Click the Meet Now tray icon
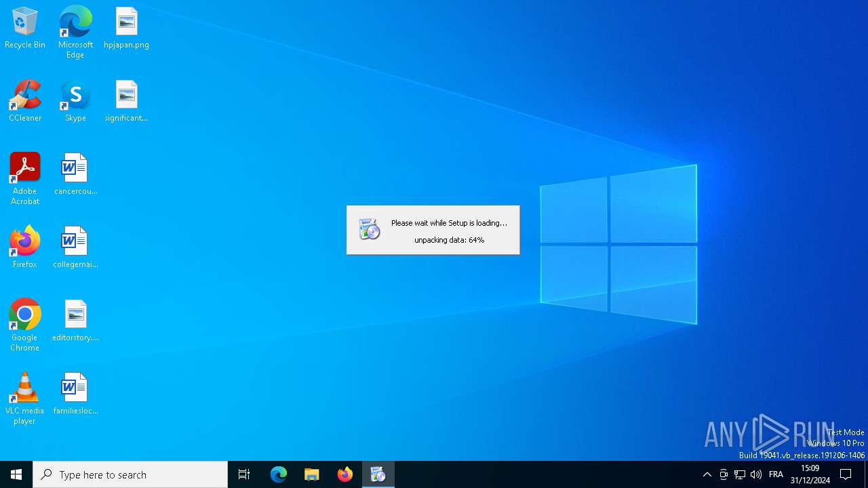This screenshot has width=868, height=488. click(x=724, y=474)
